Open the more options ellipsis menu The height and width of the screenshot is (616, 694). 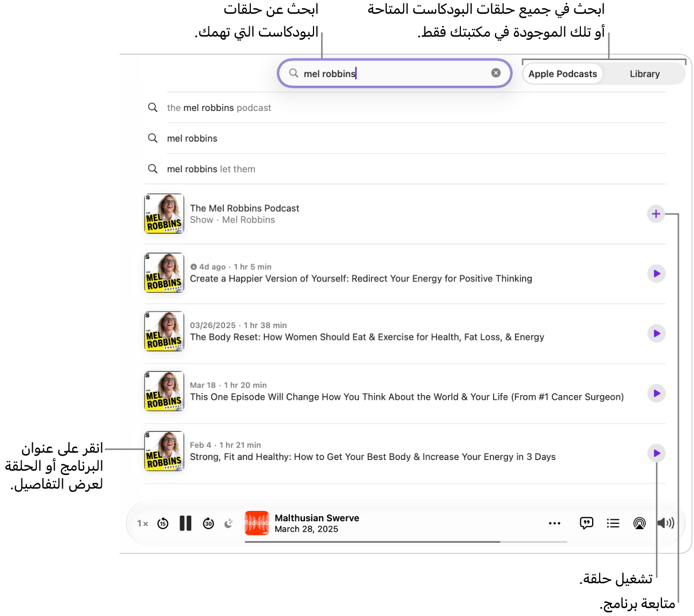pyautogui.click(x=555, y=523)
